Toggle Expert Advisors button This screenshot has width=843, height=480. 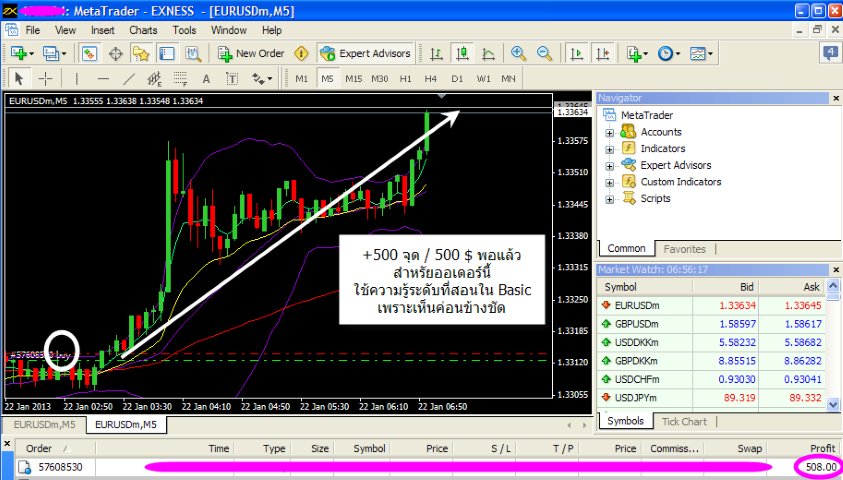coord(365,53)
